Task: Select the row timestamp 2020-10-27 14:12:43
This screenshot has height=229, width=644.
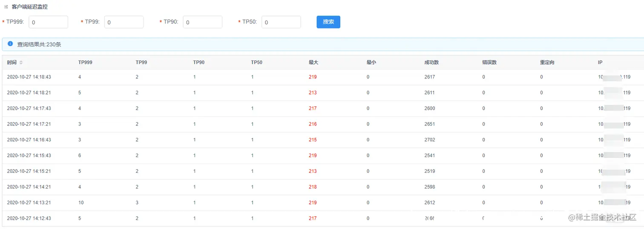Action: point(29,219)
